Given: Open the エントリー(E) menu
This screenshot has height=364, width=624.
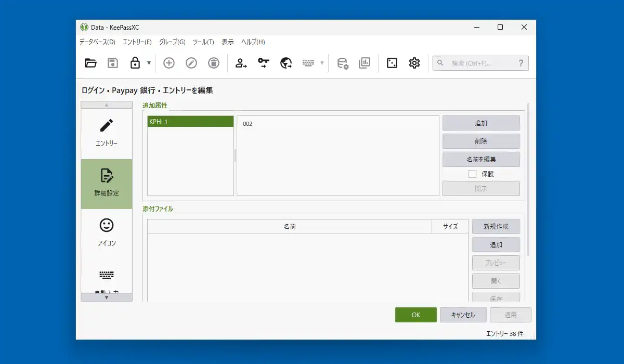Looking at the screenshot, I should point(137,42).
